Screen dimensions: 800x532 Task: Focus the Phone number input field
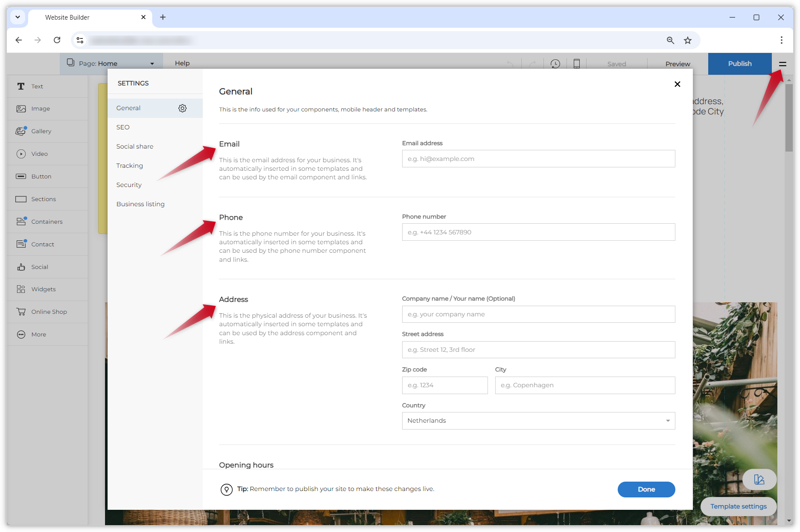coord(538,232)
